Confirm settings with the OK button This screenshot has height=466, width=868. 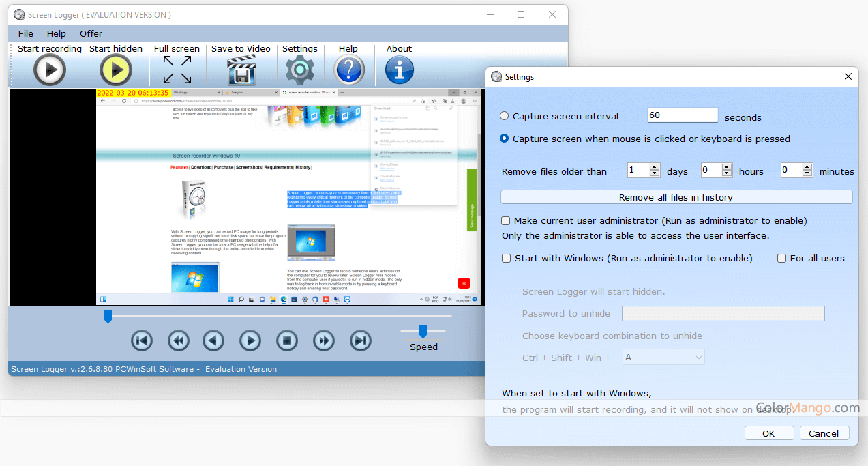(768, 433)
